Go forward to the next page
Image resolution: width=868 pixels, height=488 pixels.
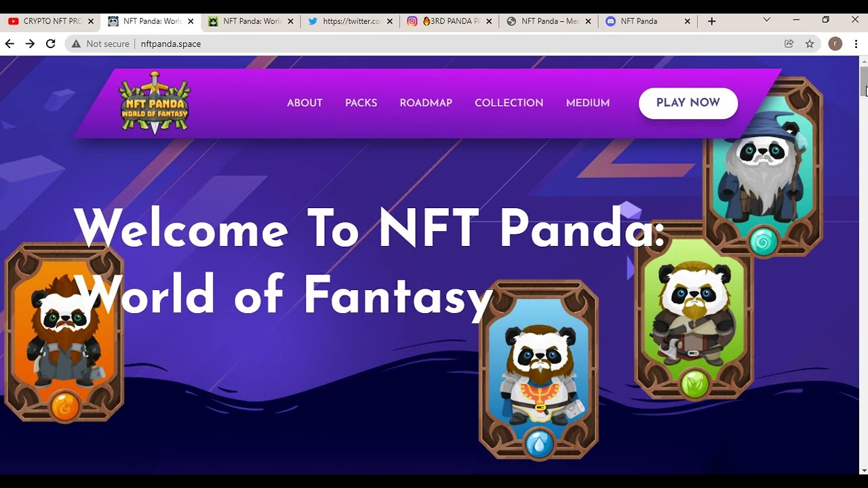point(30,43)
